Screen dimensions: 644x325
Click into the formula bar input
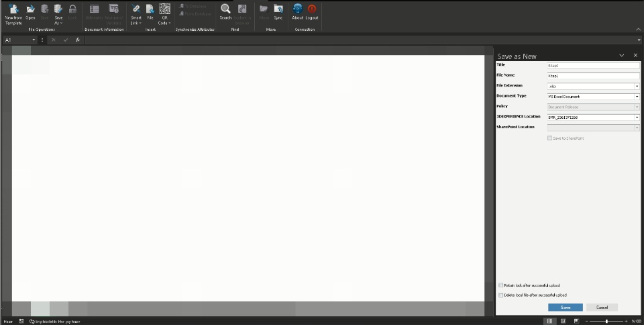click(360, 40)
